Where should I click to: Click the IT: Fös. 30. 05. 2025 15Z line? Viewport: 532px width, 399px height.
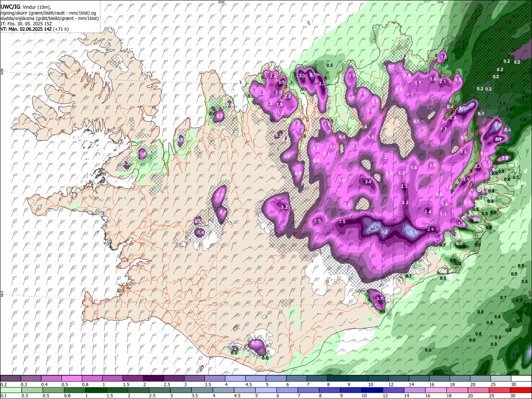click(x=26, y=24)
